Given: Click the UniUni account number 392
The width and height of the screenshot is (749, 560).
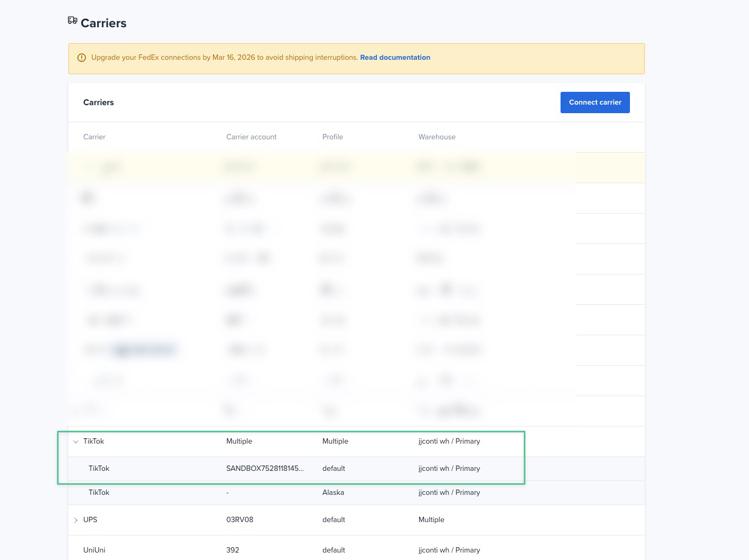Looking at the screenshot, I should pos(233,550).
